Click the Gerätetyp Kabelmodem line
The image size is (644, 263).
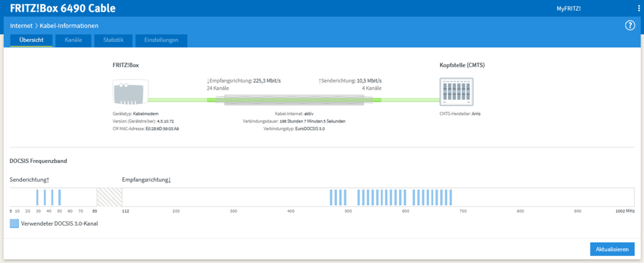(135, 114)
